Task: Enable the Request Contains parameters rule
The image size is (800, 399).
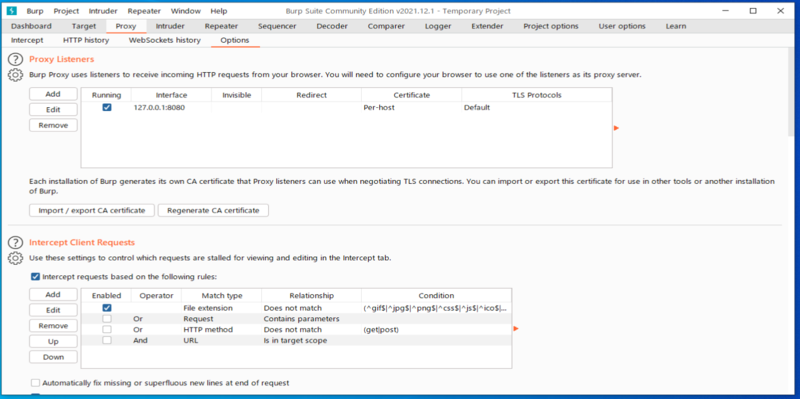Action: 107,319
